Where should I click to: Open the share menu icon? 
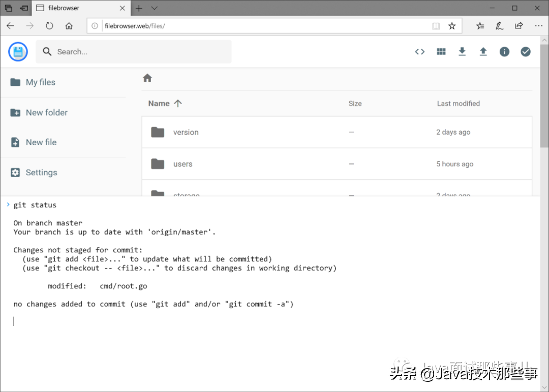tap(520, 26)
